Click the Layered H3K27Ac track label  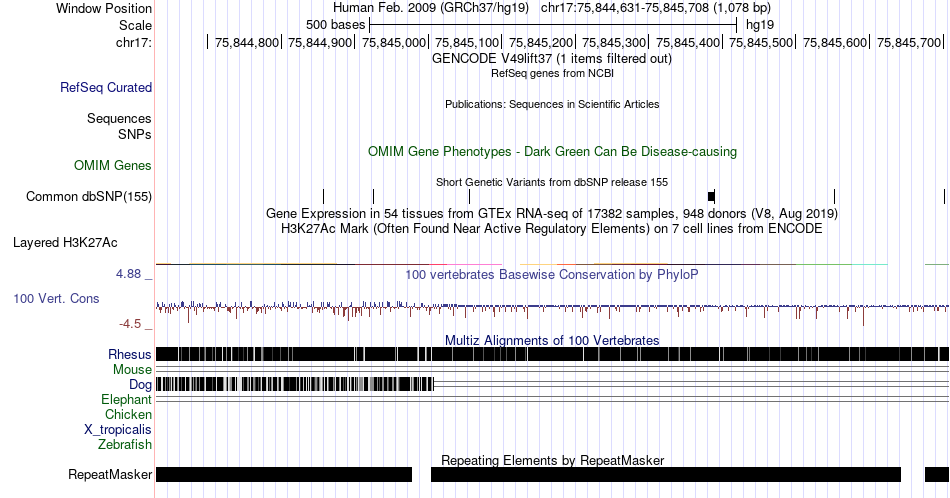(x=65, y=242)
